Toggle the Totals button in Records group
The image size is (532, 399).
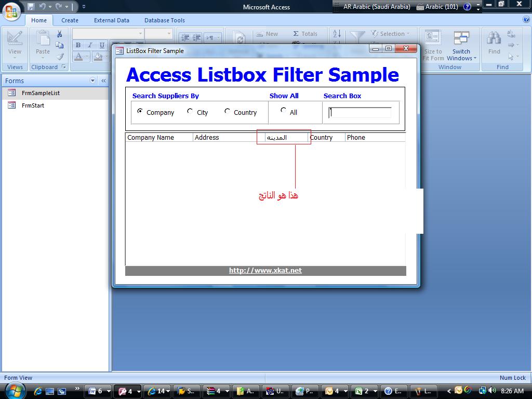point(305,34)
